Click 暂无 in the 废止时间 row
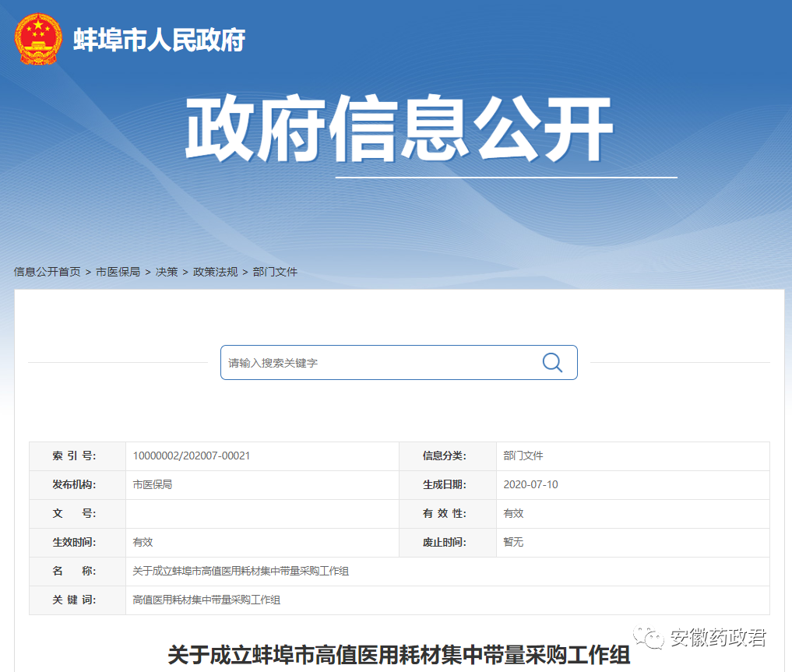The width and height of the screenshot is (792, 672). 513,542
